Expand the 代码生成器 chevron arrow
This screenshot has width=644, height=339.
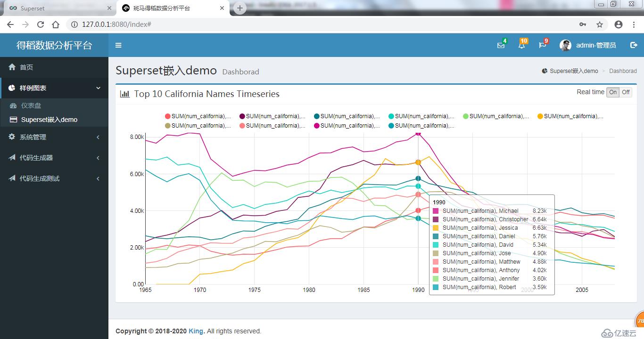(98, 158)
